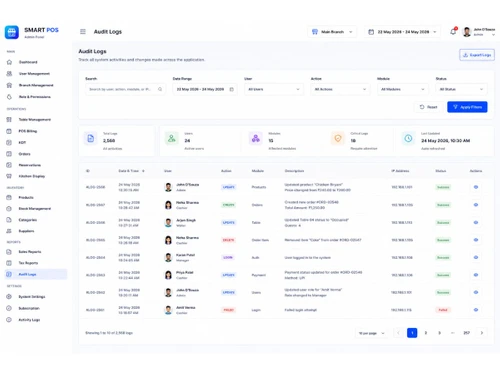Screen dimensions: 500x375
Task: Open Dashboard in the sidebar
Action: pyautogui.click(x=28, y=62)
